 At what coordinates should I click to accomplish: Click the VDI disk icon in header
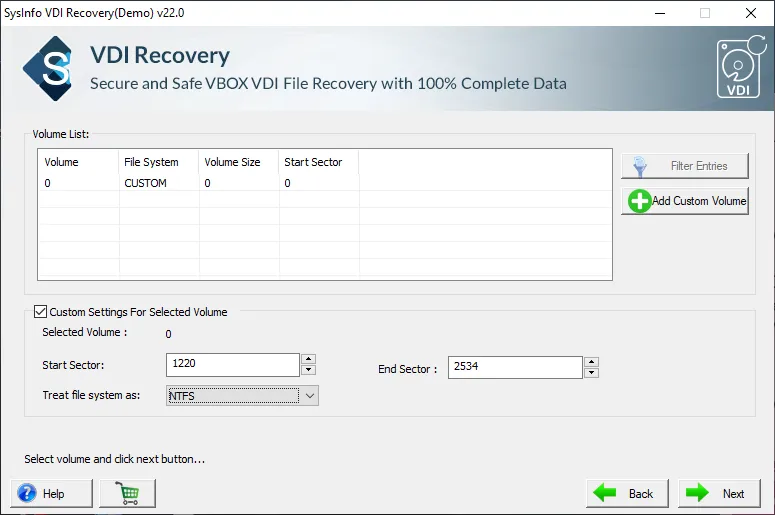741,67
